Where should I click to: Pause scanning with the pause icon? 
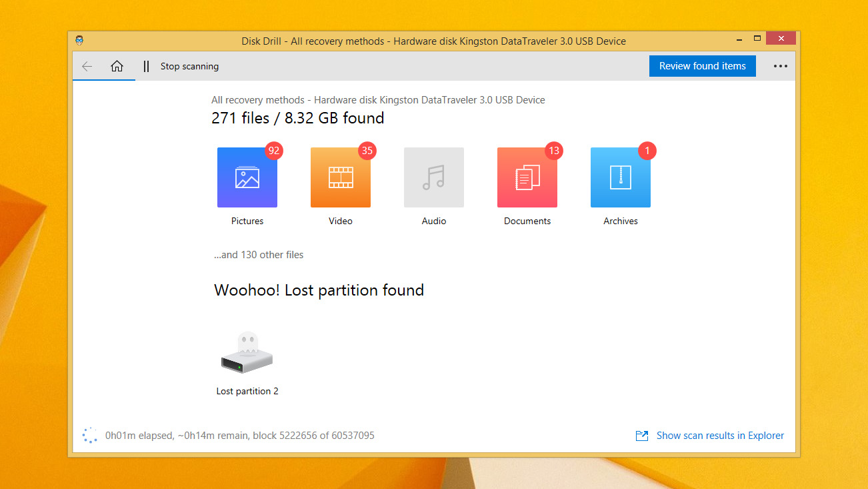pyautogui.click(x=146, y=66)
